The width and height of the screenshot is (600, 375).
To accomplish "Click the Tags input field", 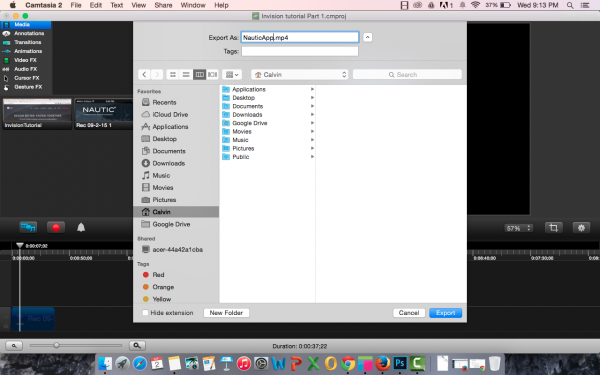I will [300, 51].
